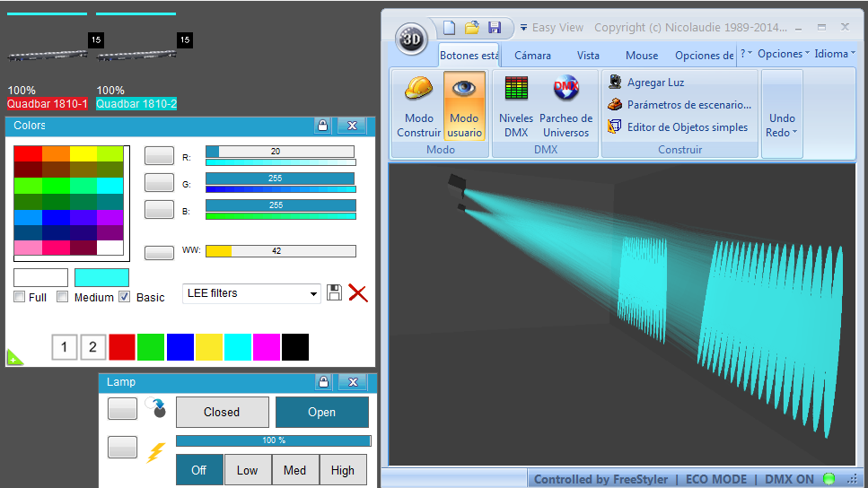Enable the Medium palette checkbox

63,297
